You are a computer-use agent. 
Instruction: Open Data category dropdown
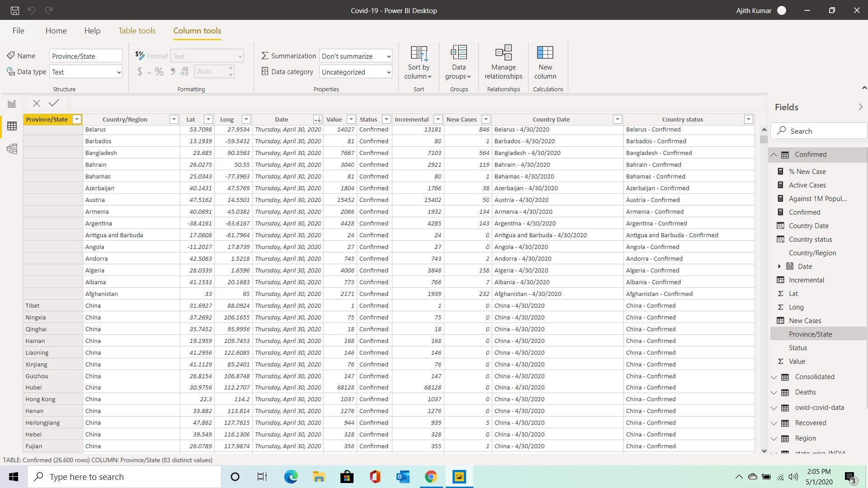[x=356, y=71]
